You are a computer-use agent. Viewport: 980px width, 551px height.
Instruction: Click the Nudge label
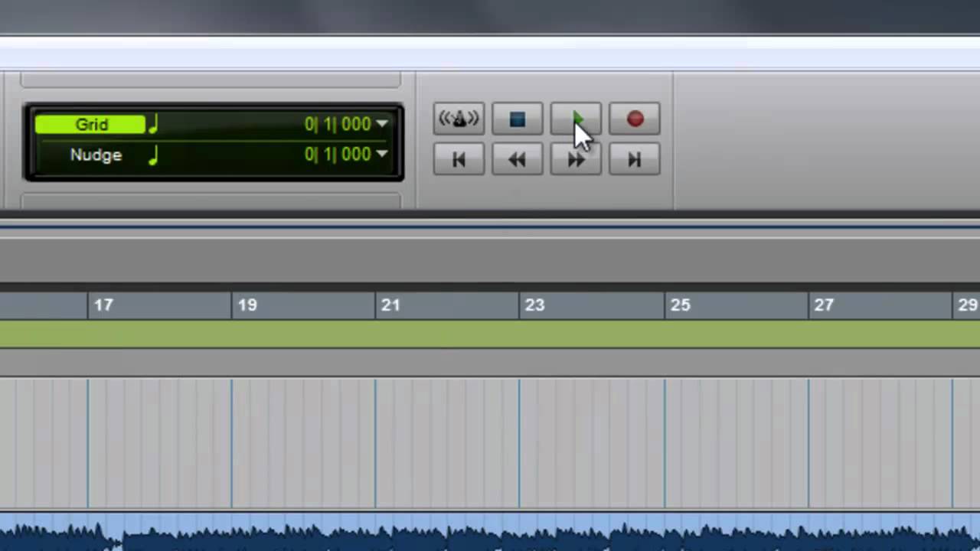tap(96, 155)
